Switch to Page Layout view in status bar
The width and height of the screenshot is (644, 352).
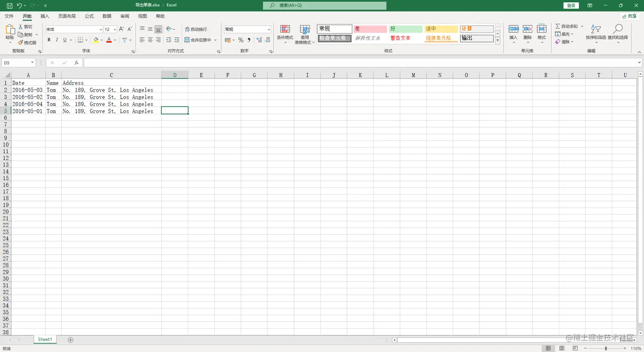[x=562, y=348]
